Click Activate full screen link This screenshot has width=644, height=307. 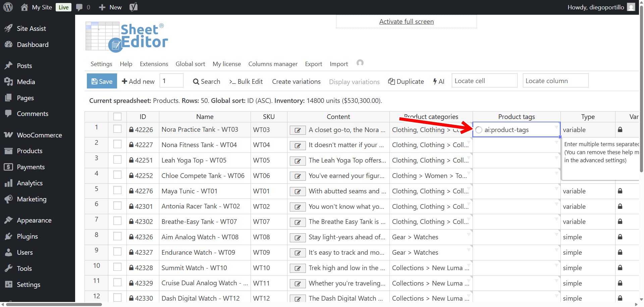point(406,21)
